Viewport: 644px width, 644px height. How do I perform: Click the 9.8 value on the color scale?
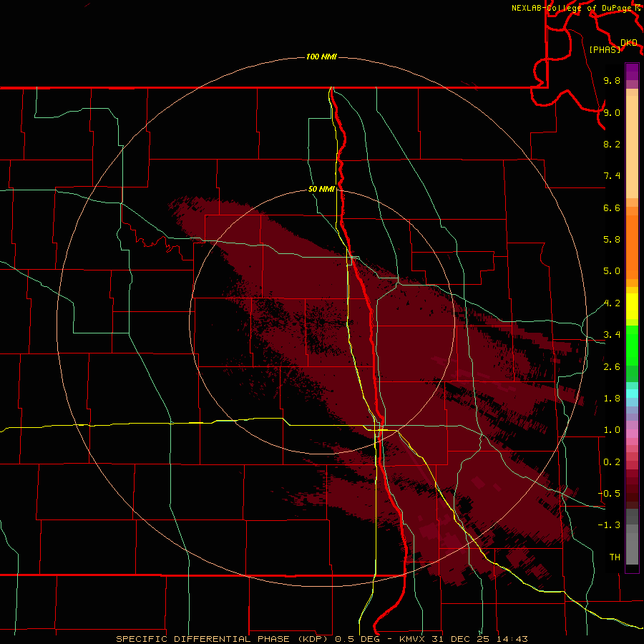(x=612, y=80)
